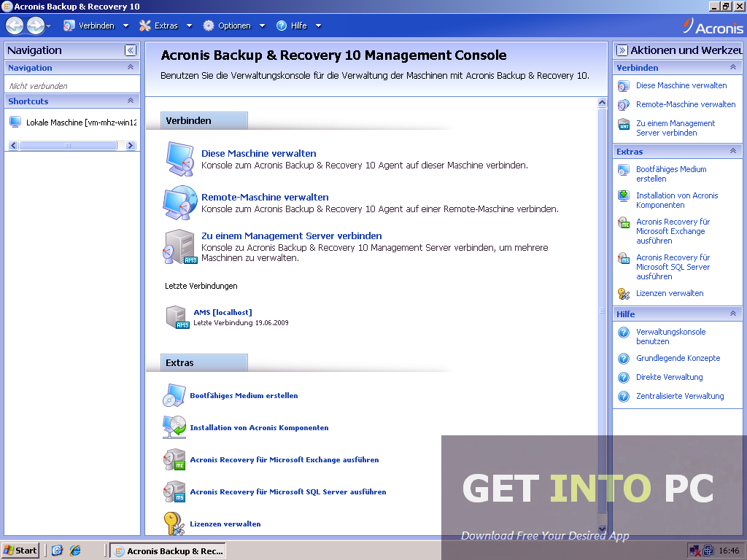Click the back navigation arrow button
747x560 pixels.
[15, 26]
